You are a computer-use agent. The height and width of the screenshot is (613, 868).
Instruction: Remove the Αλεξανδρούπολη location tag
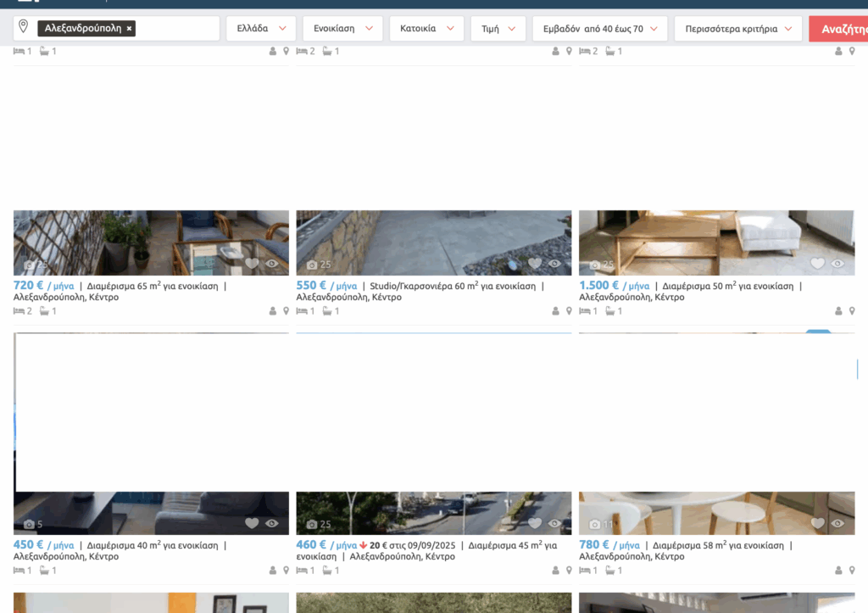(129, 28)
